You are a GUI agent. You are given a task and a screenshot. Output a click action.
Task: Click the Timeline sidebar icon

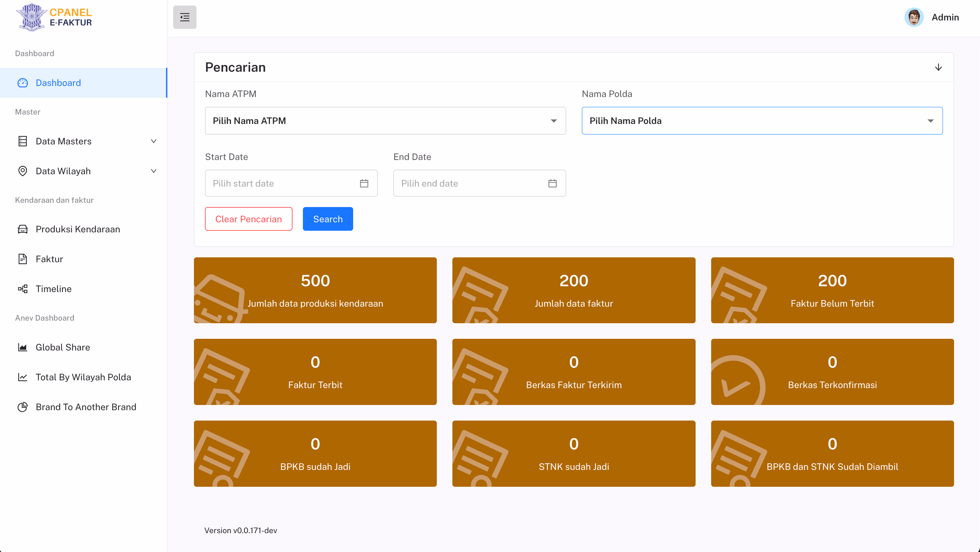pos(23,289)
